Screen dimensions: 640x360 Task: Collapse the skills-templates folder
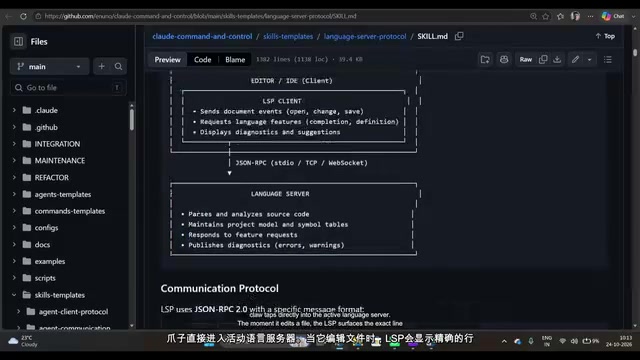(14, 295)
